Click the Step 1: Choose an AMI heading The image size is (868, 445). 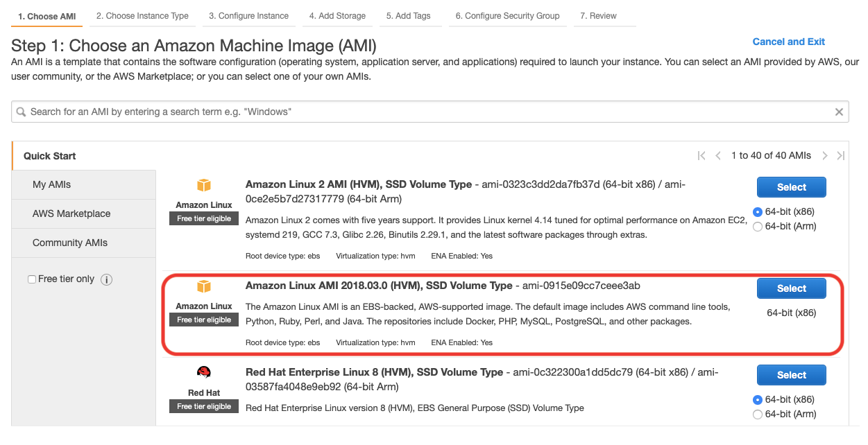click(194, 46)
